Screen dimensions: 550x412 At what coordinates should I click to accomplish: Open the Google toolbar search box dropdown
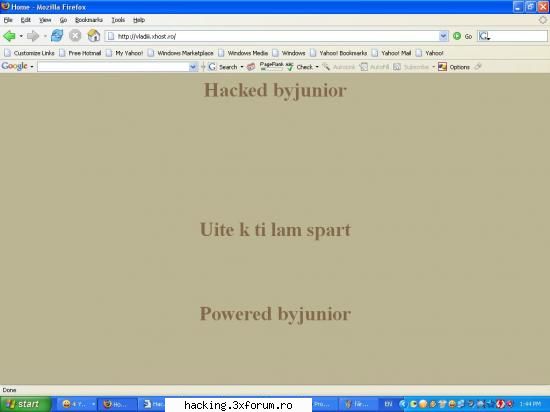(193, 67)
